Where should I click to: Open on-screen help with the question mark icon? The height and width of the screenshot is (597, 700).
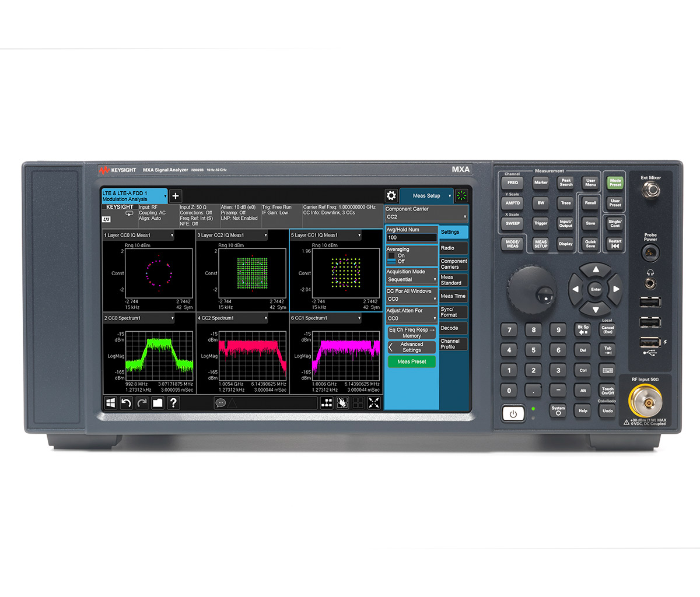tap(173, 403)
